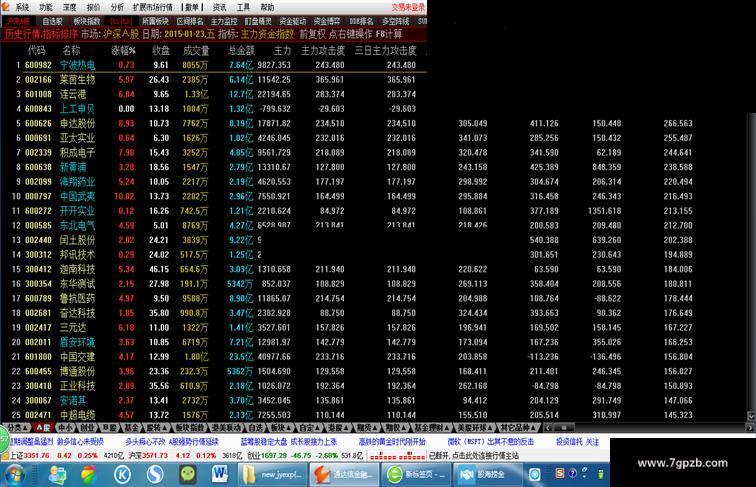Open the new_jyexpl folder taskbar item
This screenshot has width=756, height=487.
click(x=272, y=475)
